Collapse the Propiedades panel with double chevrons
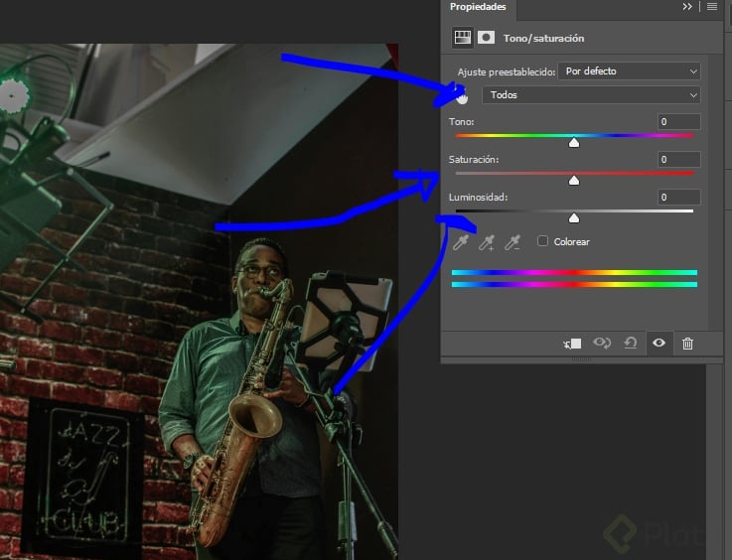The image size is (732, 560). (687, 7)
